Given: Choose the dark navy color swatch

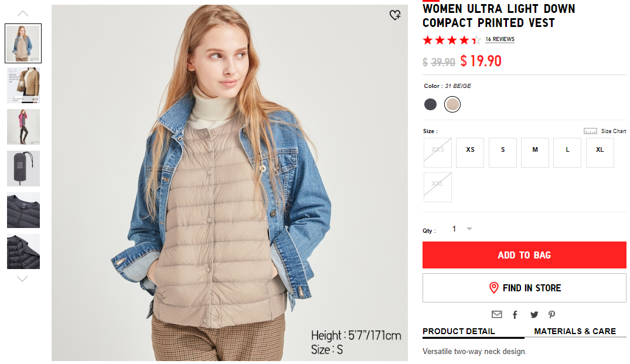Looking at the screenshot, I should 430,104.
